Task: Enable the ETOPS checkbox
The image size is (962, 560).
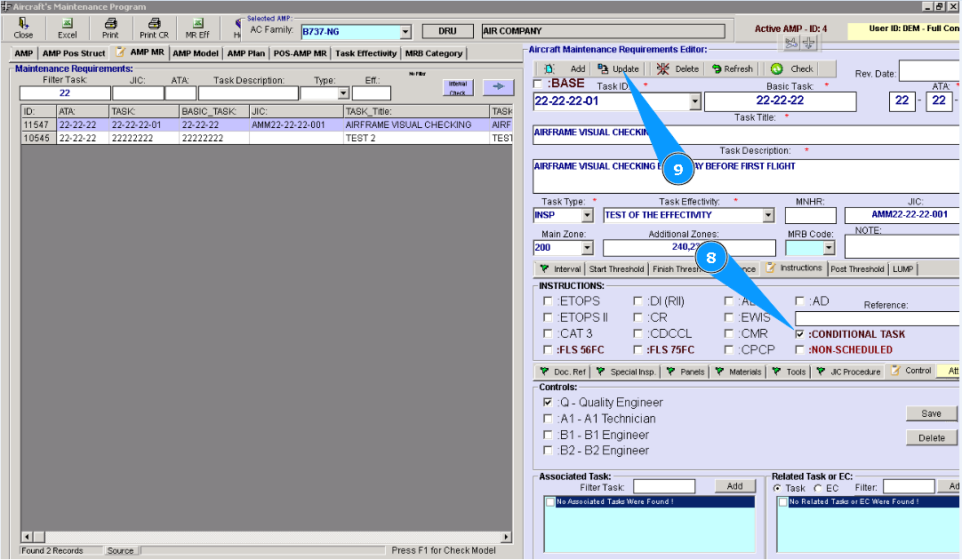Action: [x=548, y=301]
